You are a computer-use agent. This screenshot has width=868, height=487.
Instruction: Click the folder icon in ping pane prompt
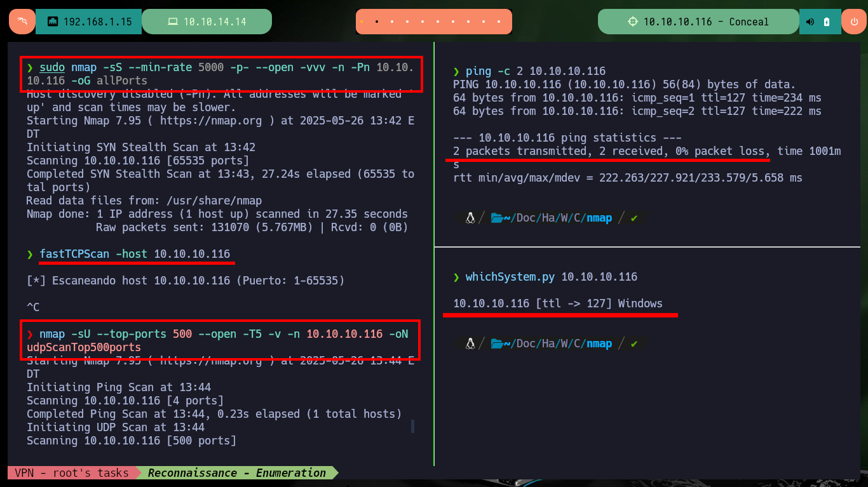pyautogui.click(x=497, y=218)
